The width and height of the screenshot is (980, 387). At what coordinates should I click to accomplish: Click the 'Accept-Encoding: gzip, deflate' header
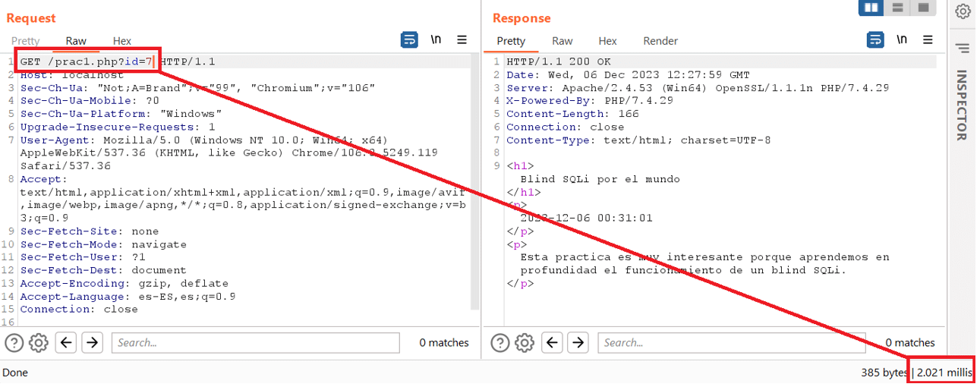click(124, 283)
